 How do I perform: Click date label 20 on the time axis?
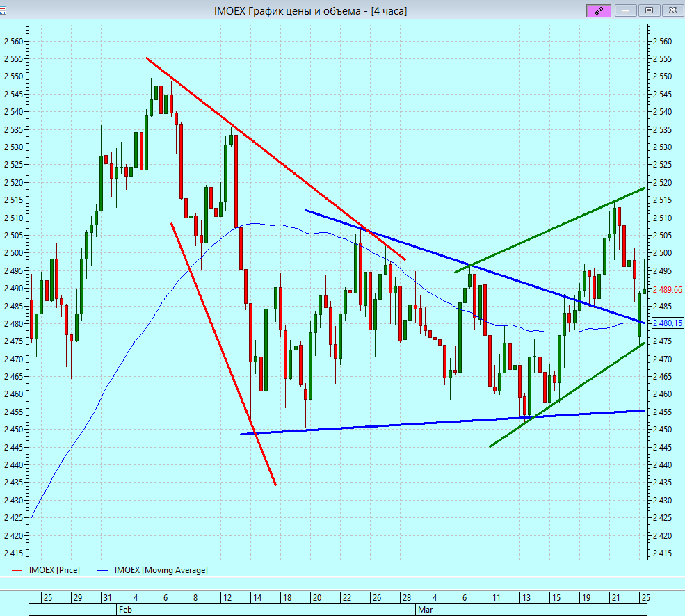pos(317,598)
